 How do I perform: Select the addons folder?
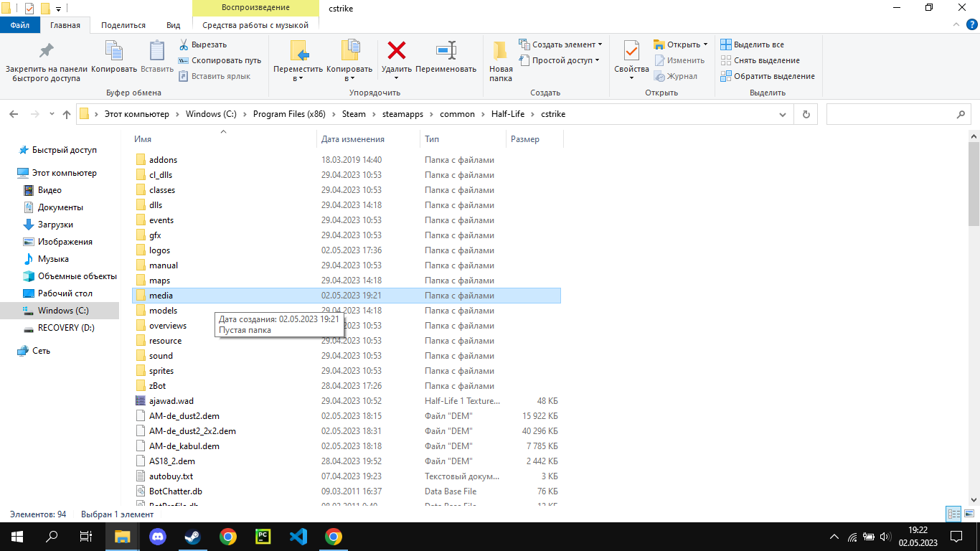click(x=347, y=160)
